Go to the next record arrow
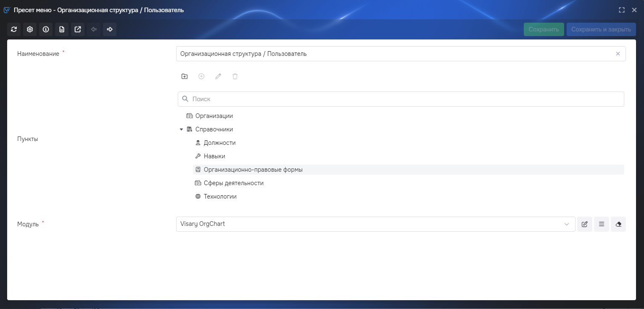644x309 pixels. 110,29
